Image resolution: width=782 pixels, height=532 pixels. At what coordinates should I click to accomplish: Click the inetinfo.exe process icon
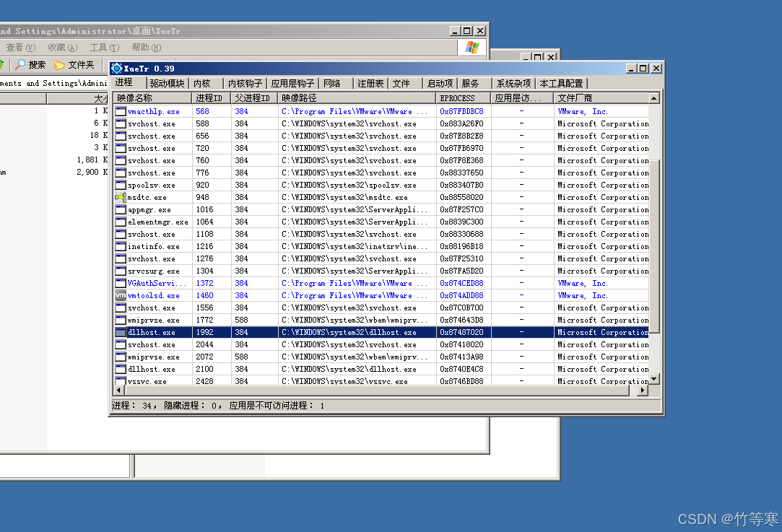click(121, 246)
